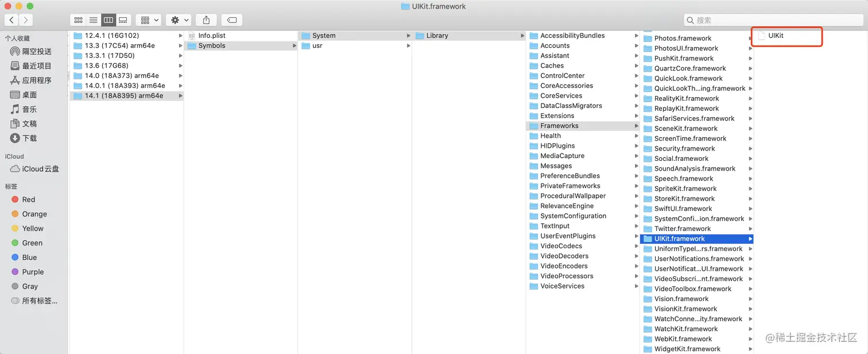Screen dimensions: 868x354
Task: Select folder 14.1 (18A8395) arm64e
Action: 126,95
